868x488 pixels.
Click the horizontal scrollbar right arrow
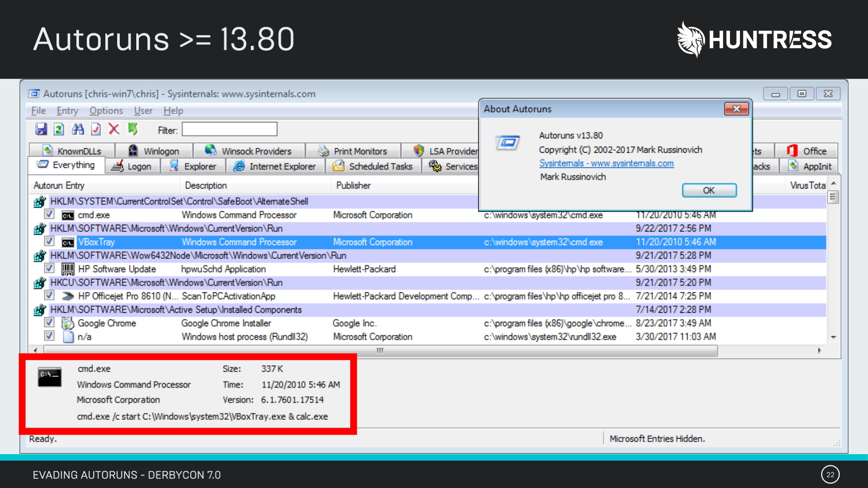tap(819, 350)
